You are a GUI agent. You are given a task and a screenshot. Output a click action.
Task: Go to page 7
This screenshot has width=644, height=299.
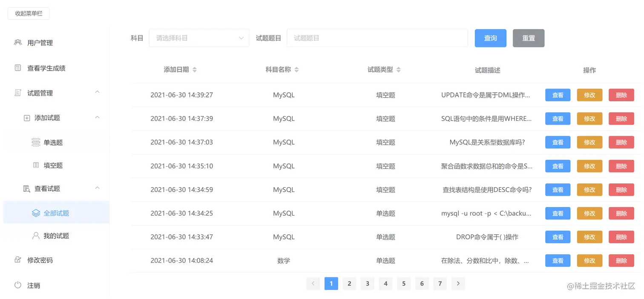(440, 283)
